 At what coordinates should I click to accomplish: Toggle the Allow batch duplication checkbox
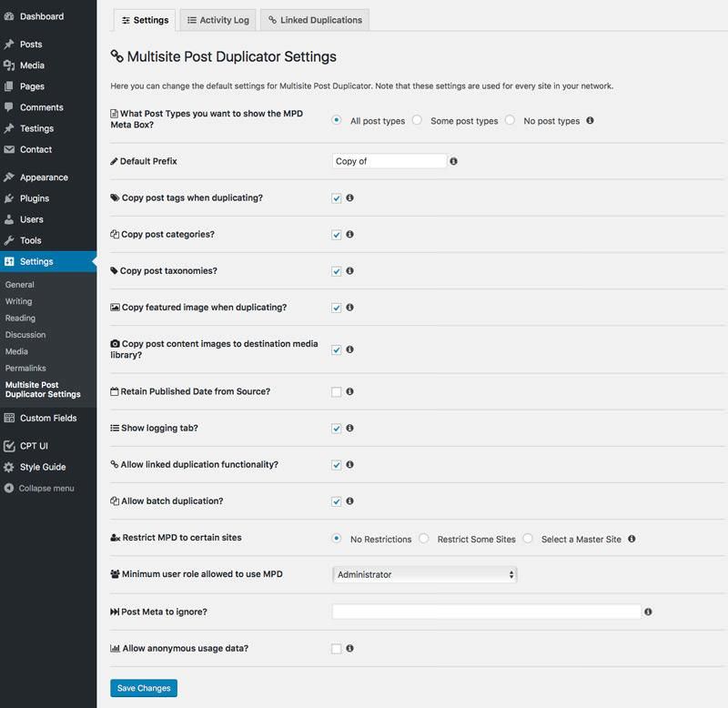click(336, 501)
